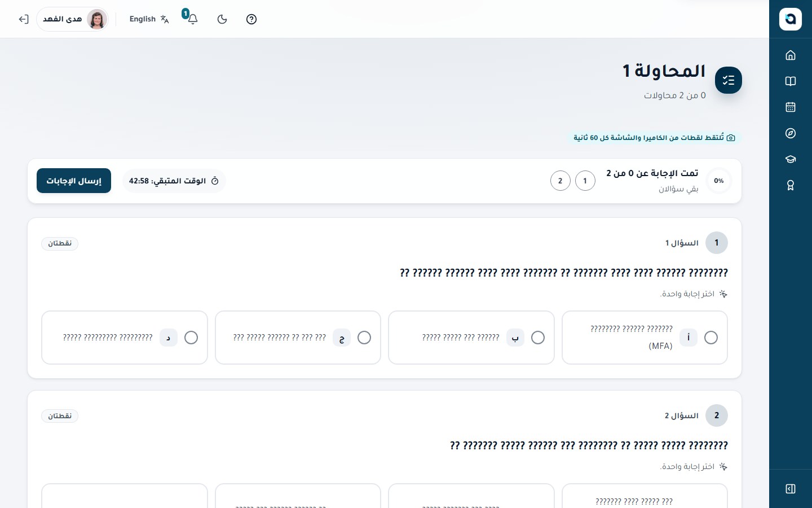This screenshot has height=508, width=812.
Task: Switch the language to English
Action: click(x=149, y=19)
